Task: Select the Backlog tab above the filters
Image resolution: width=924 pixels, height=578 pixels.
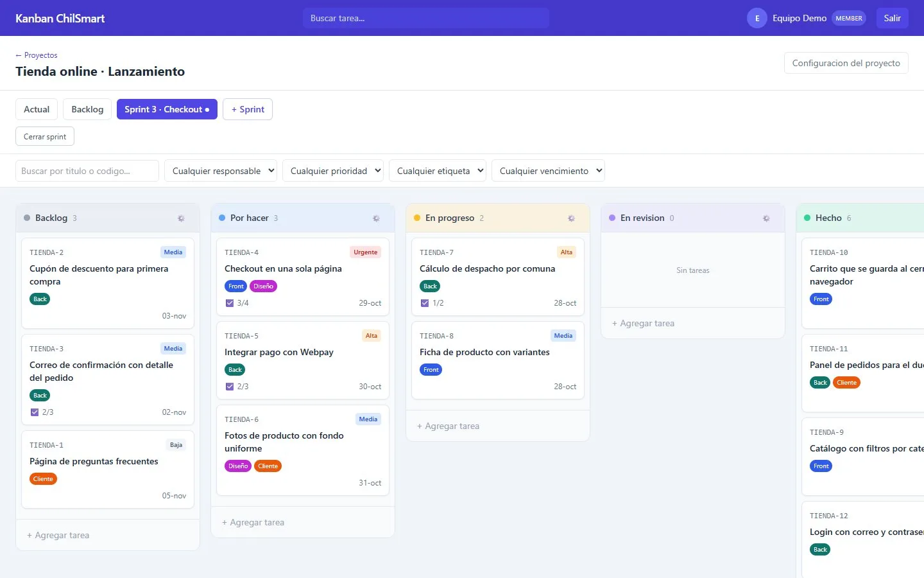Action: click(x=87, y=109)
